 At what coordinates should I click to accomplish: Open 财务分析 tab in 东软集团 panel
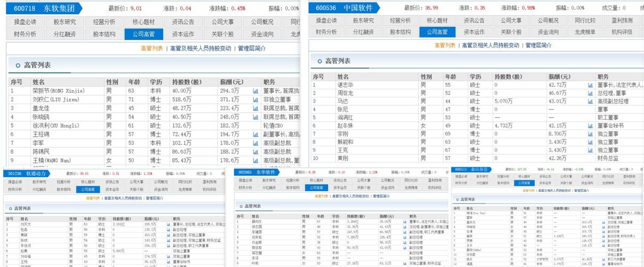coord(26,34)
